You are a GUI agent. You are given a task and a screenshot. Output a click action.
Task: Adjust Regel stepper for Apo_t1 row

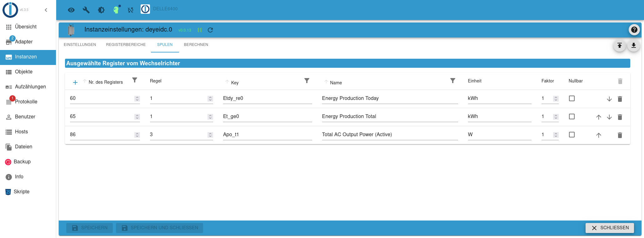(210, 135)
